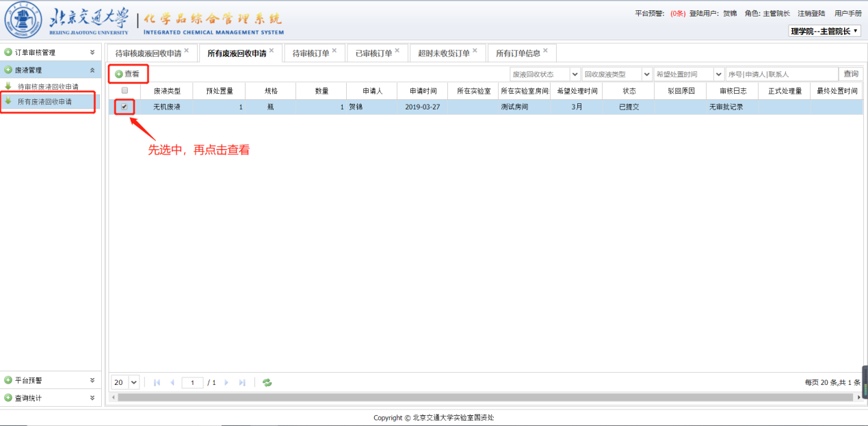Click the previous page arrow
868x426 pixels.
172,383
